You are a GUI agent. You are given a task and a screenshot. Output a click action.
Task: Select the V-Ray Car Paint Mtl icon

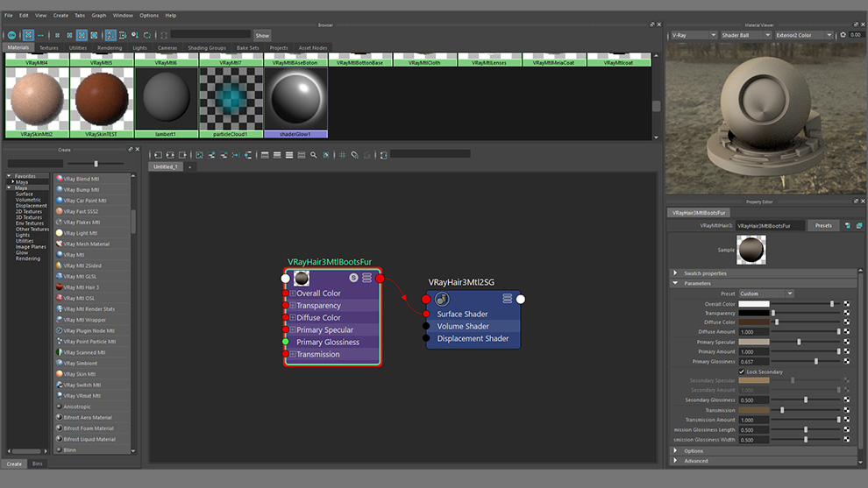[59, 201]
